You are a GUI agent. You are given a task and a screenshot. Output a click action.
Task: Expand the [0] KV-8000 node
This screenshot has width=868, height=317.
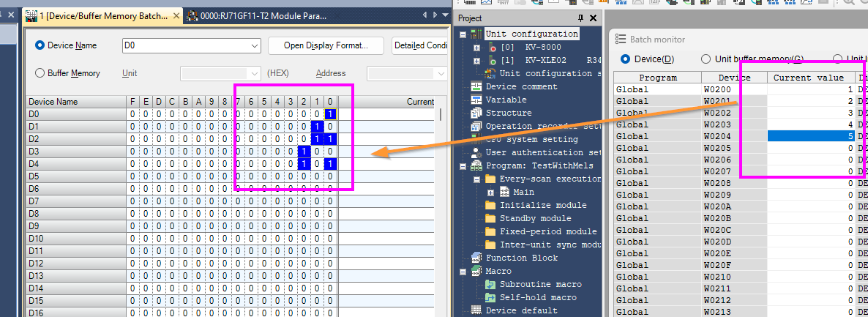point(476,48)
